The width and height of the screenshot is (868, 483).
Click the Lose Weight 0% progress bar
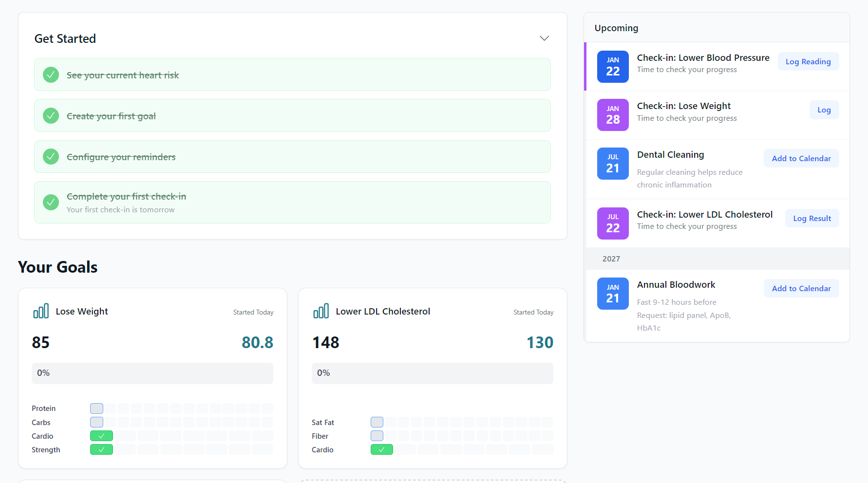pos(152,373)
